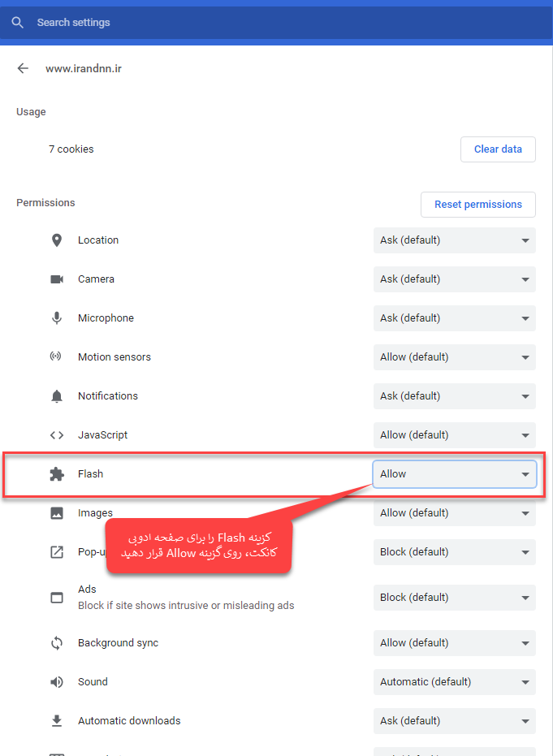
Task: Change the Motion sensors permission dropdown
Action: coord(454,357)
